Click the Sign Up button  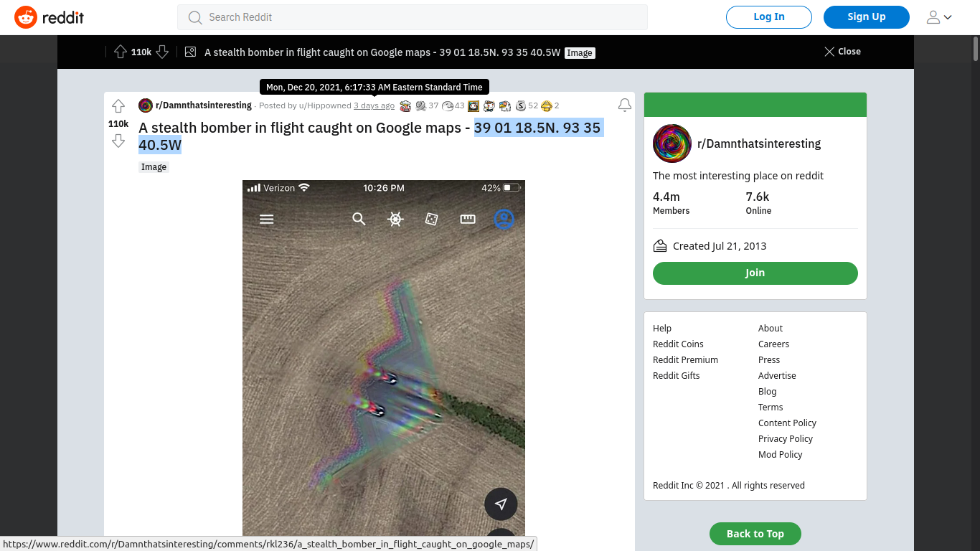(x=867, y=17)
